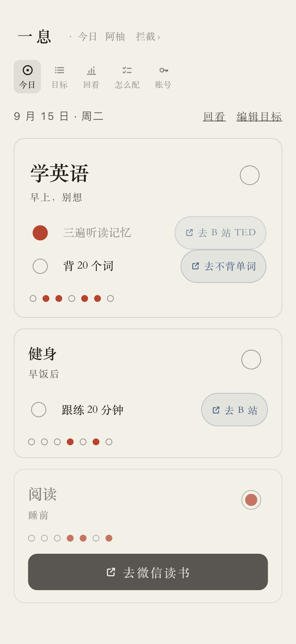Open the 编辑目标 link
The width and height of the screenshot is (296, 644).
click(259, 117)
